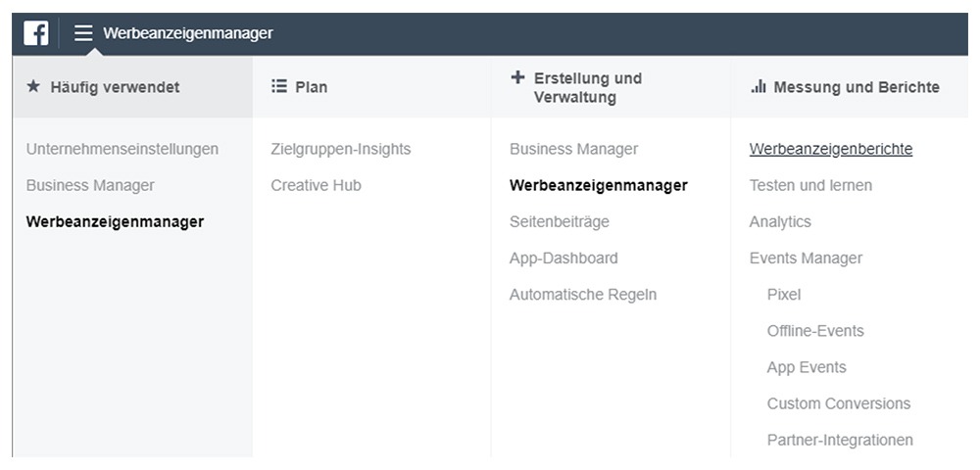Open Analytics
Screen dimensions: 980x470
(x=780, y=221)
